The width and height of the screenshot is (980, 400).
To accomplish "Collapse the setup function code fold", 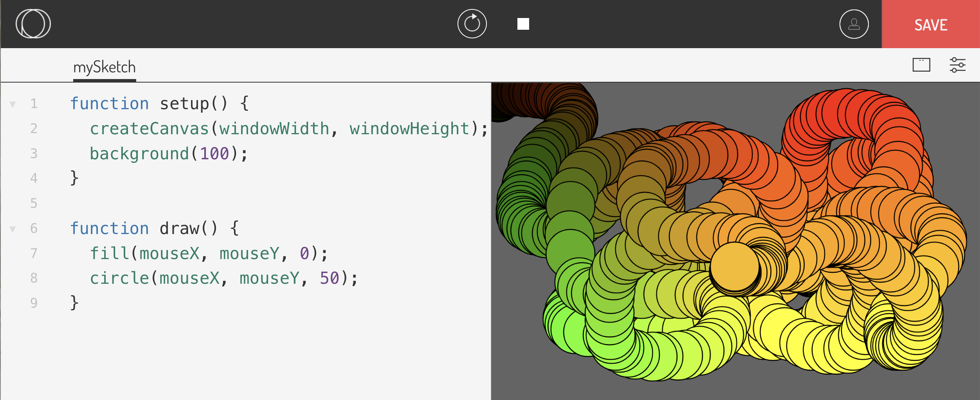I will [x=13, y=104].
